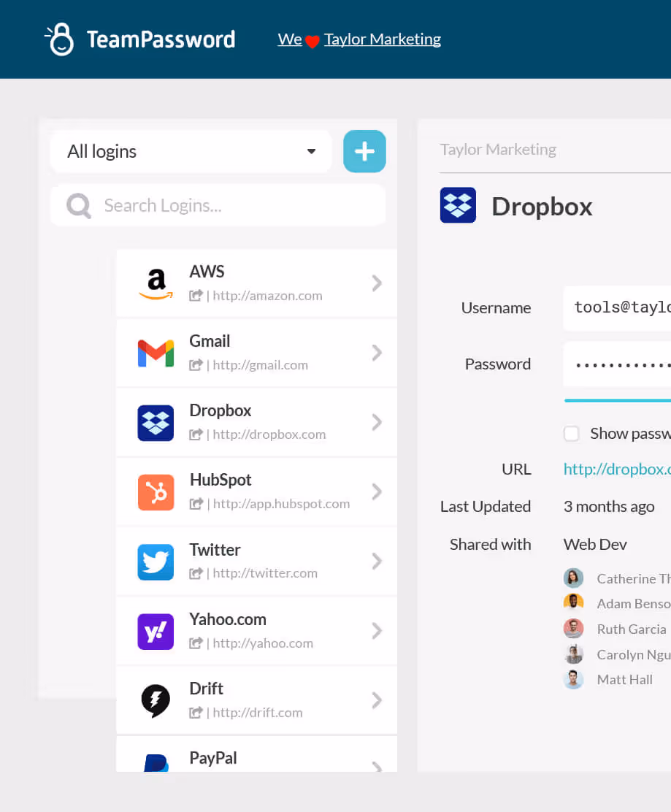This screenshot has height=812, width=671.
Task: Select the Drift login name
Action: tap(207, 689)
